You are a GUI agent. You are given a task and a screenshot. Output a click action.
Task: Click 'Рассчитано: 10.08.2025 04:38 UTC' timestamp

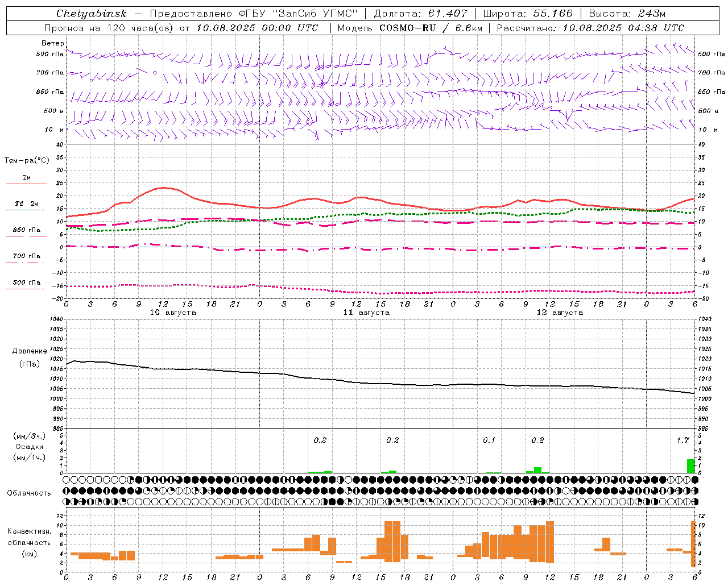coord(590,28)
